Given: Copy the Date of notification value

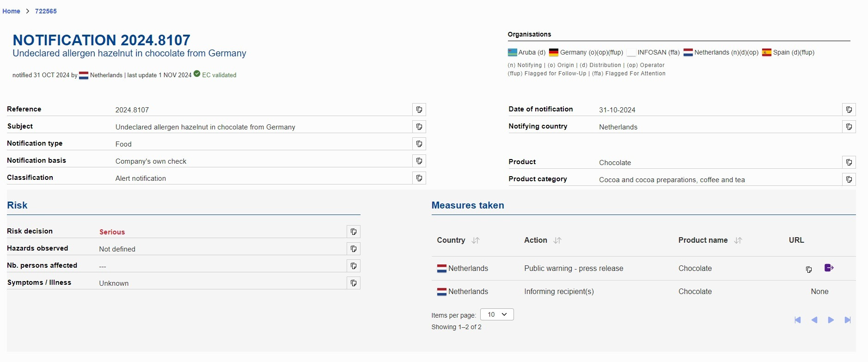Looking at the screenshot, I should pyautogui.click(x=849, y=110).
